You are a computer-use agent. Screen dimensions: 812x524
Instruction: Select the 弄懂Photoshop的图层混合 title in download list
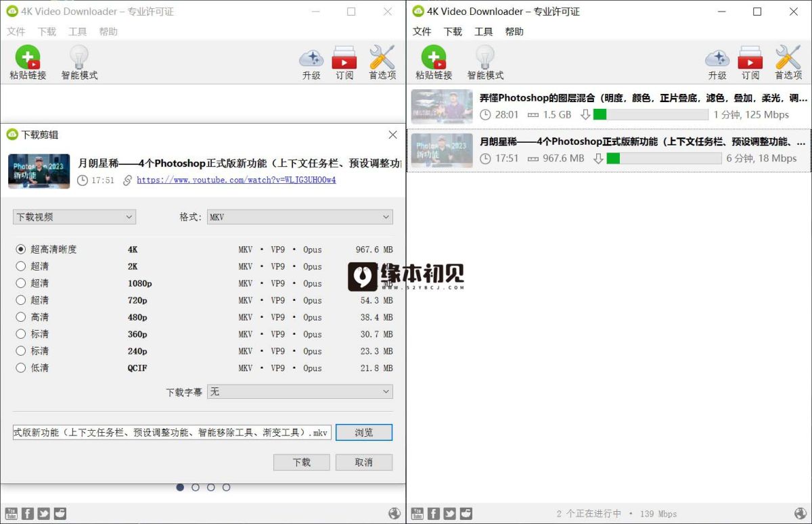(643, 98)
